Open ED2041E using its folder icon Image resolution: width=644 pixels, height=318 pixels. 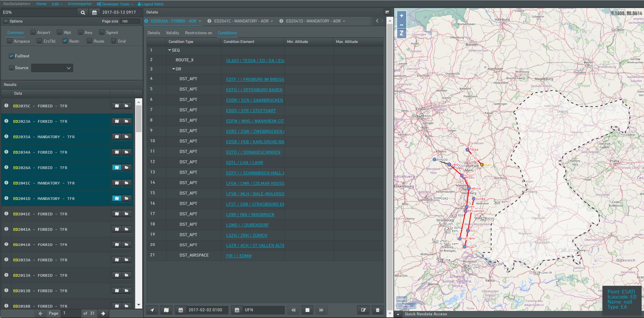[x=126, y=214]
